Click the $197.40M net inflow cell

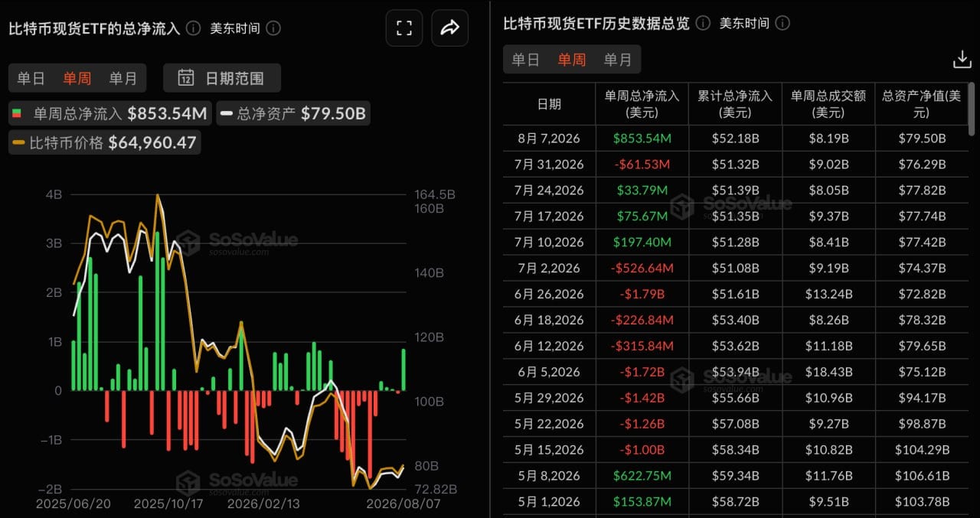642,243
